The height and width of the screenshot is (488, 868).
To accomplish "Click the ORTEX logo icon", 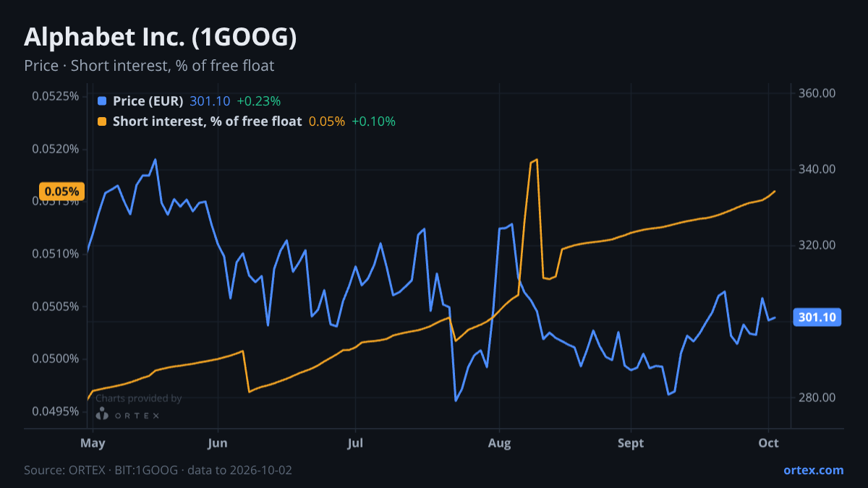I will click(x=102, y=414).
